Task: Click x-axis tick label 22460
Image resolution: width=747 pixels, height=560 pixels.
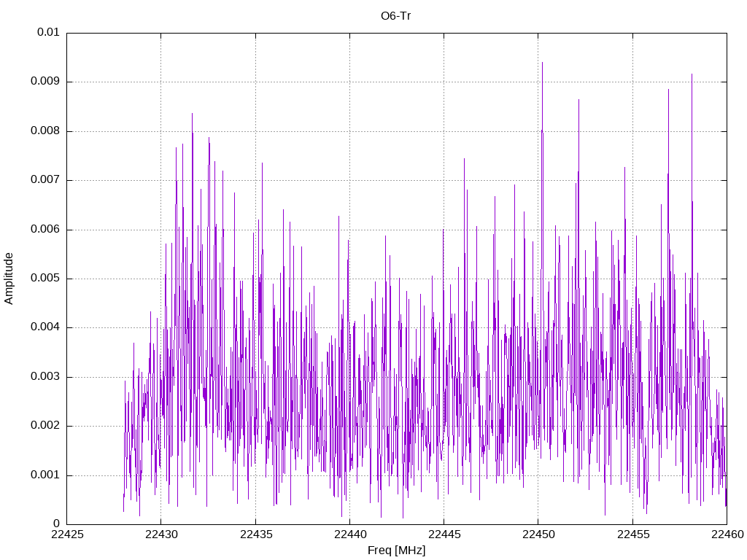Action: [x=727, y=534]
